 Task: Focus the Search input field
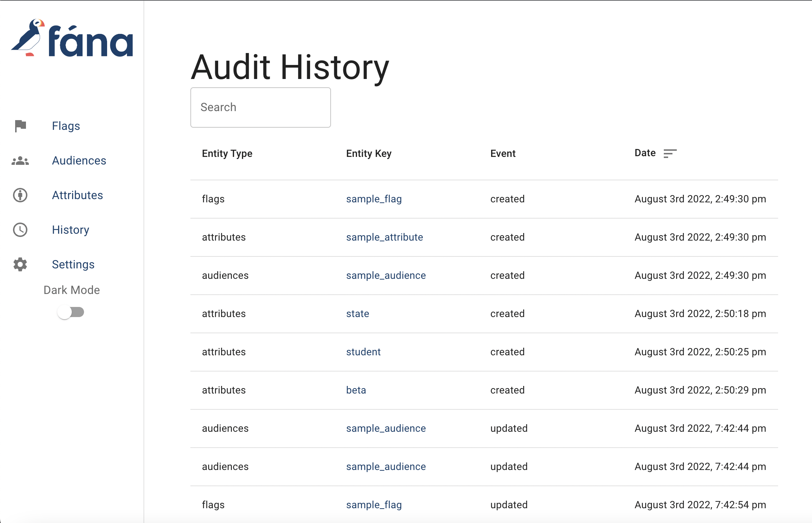pos(261,107)
